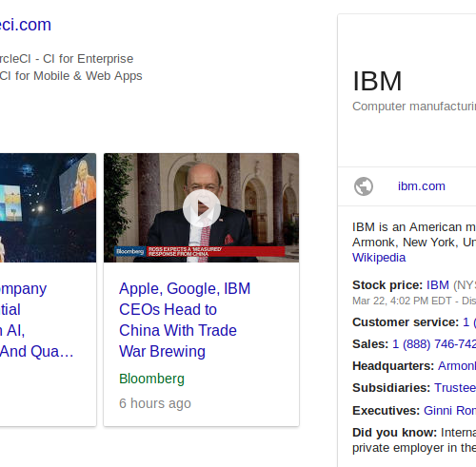Open Apple, Google, IBM CEOs headline
Image resolution: width=476 pixels, height=467 pixels.
tap(185, 320)
